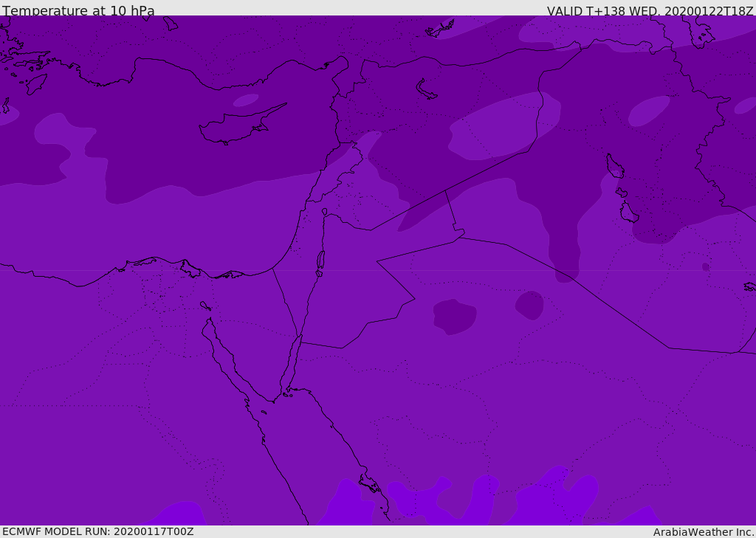Viewport: 756px width, 538px height.
Task: Click the 'ECMWF MODEL RUN: 20200117T00Z' label
Action: [x=98, y=531]
